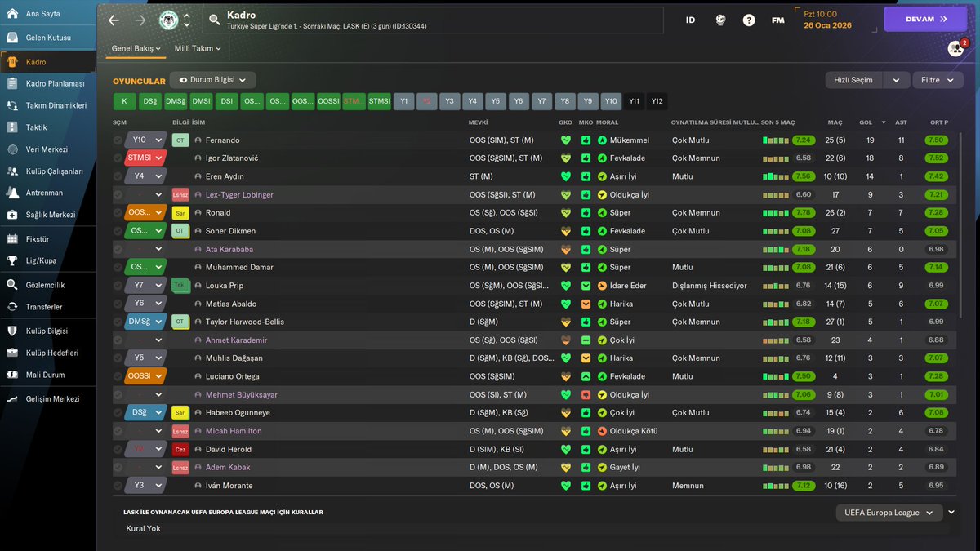Viewport: 980px width, 551px height.
Task: Open the Durum Bilgisi view dropdown
Action: [213, 80]
